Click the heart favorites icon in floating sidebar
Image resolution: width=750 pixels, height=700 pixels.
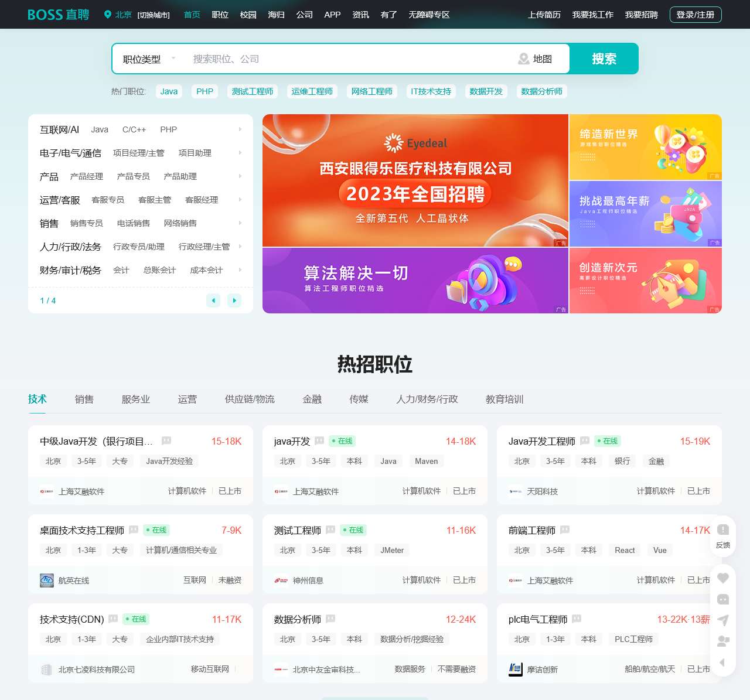[x=723, y=578]
